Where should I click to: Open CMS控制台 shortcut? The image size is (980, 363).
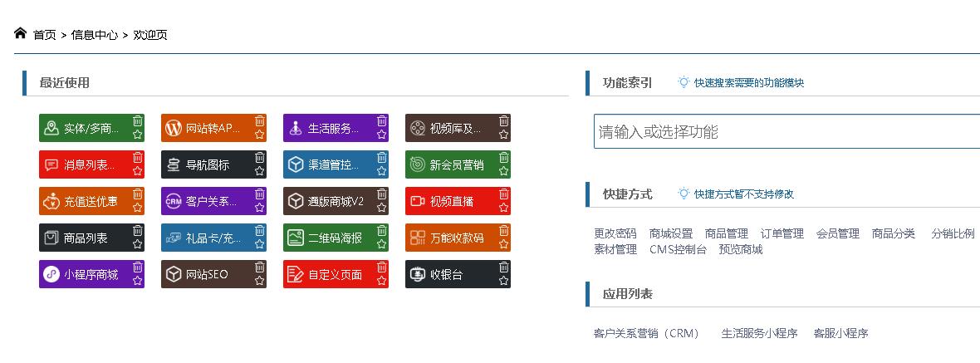tap(679, 250)
